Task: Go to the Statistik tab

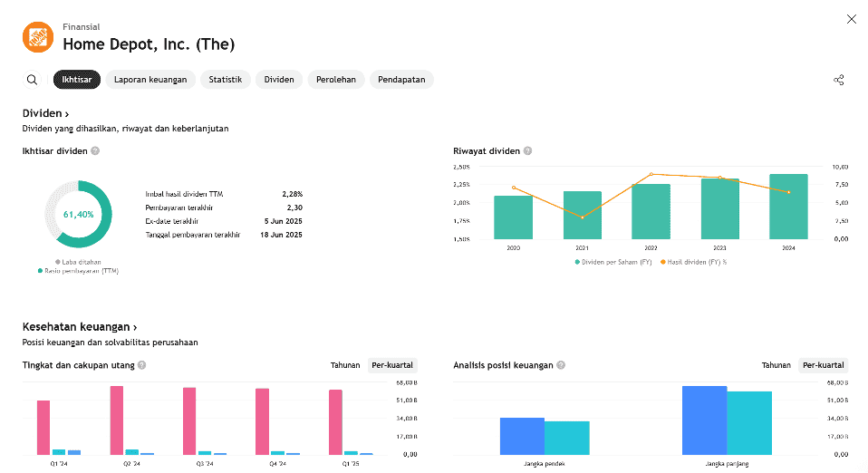Action: [x=225, y=80]
